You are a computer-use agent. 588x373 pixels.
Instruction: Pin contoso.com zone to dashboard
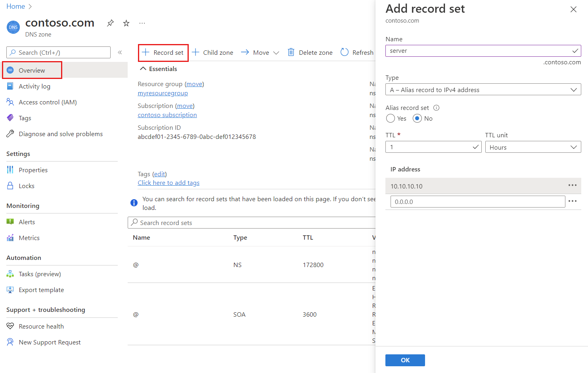(110, 23)
